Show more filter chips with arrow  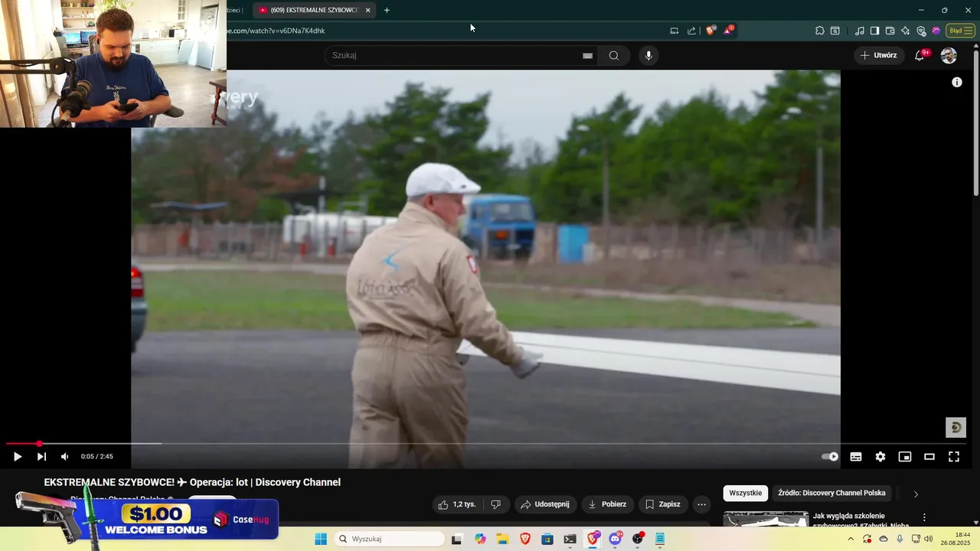[x=916, y=494]
